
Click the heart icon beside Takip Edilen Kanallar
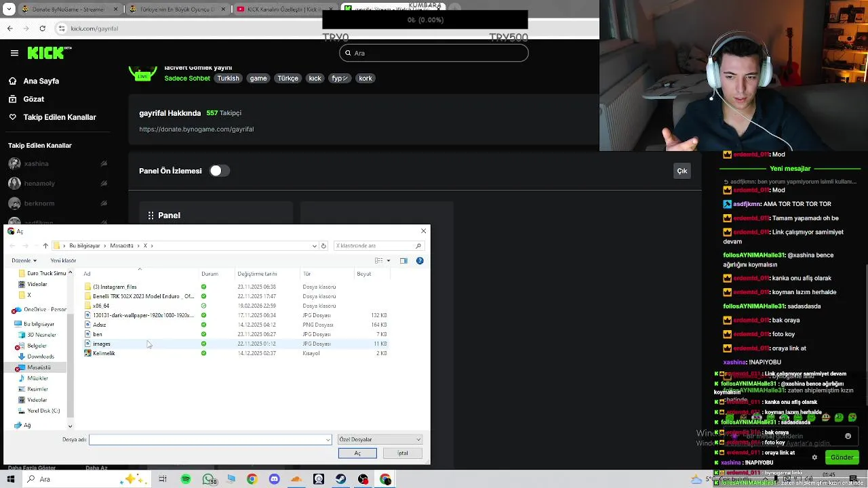coord(12,117)
